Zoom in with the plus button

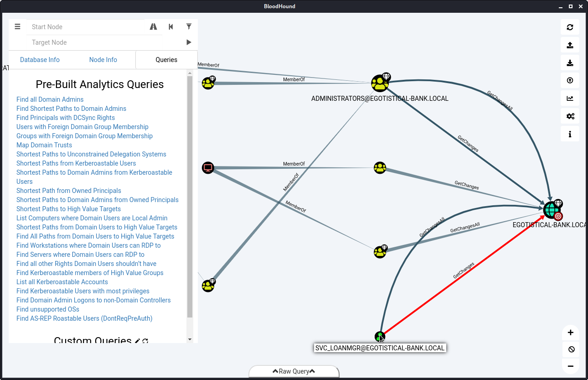click(x=570, y=333)
